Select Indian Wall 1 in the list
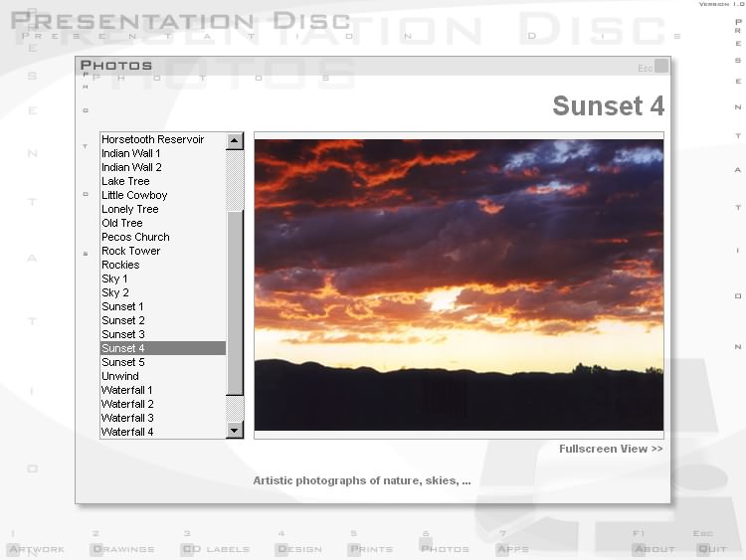Screen dimensions: 746x560 pos(163,153)
